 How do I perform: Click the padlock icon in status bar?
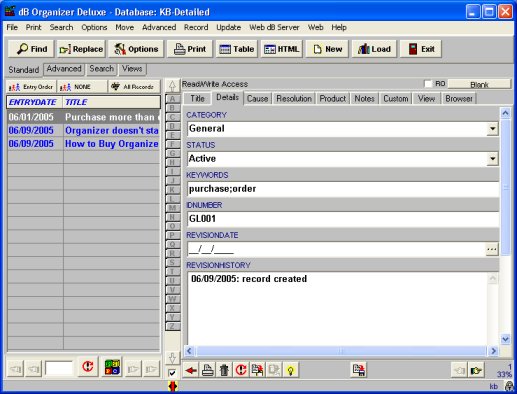coord(509,386)
